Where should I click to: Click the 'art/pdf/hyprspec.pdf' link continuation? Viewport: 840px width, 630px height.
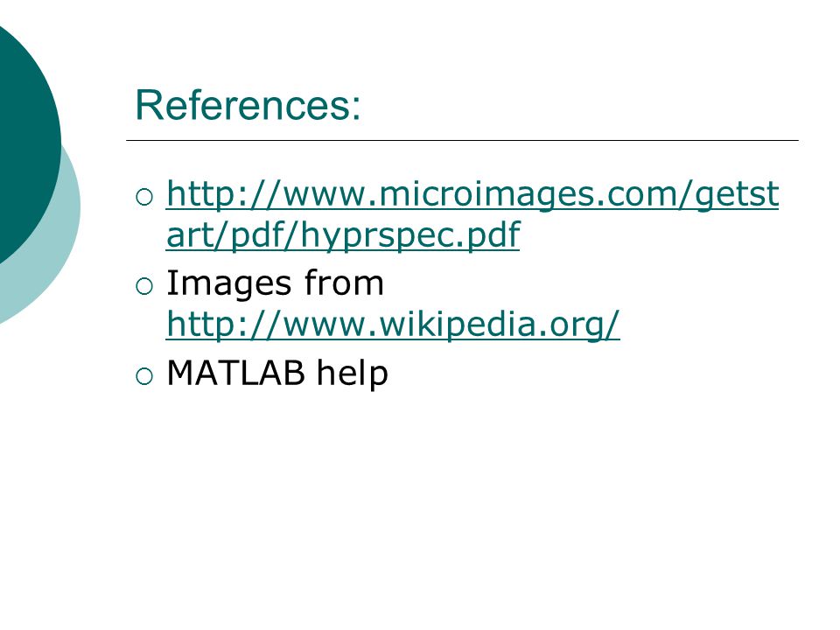[x=343, y=235]
